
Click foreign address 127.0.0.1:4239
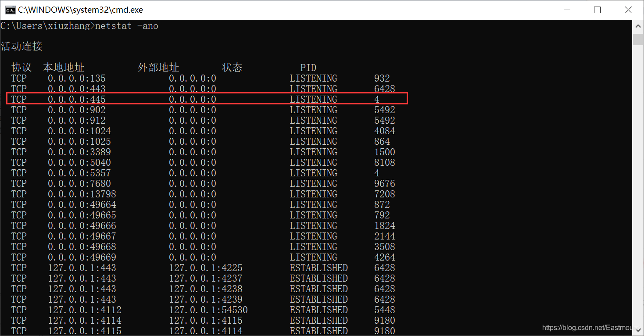click(x=206, y=300)
